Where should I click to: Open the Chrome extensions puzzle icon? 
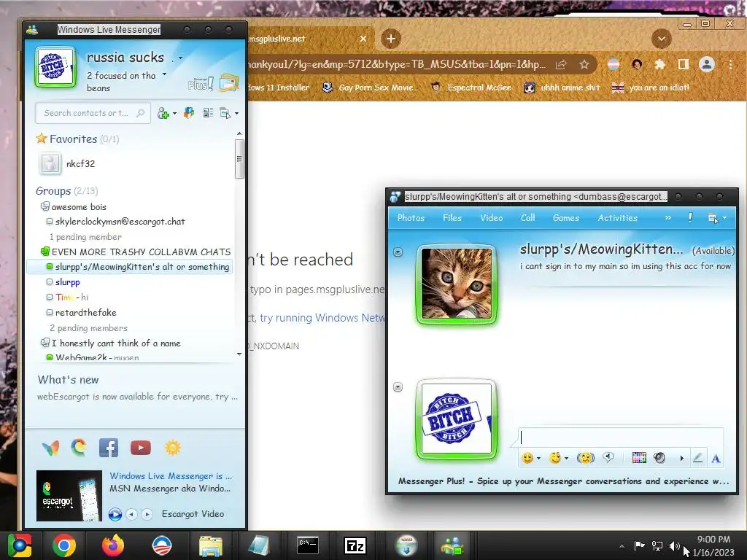tap(659, 64)
